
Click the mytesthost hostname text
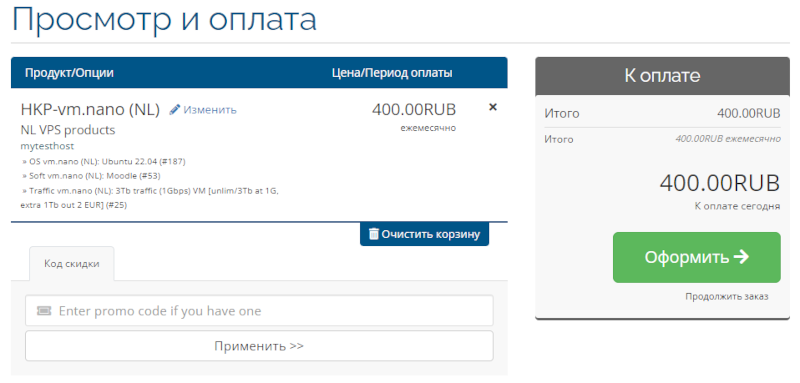click(x=47, y=146)
